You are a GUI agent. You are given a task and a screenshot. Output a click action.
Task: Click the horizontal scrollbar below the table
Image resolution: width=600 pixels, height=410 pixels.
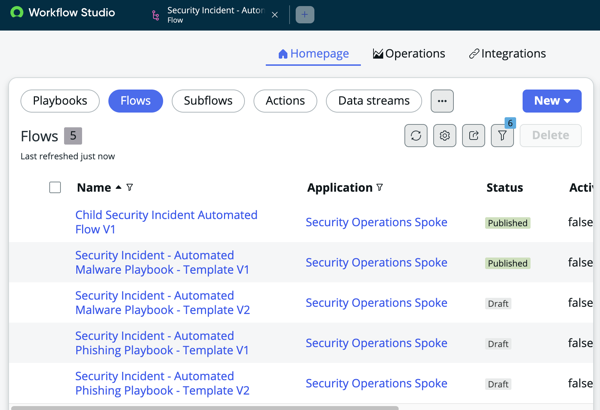pyautogui.click(x=205, y=408)
